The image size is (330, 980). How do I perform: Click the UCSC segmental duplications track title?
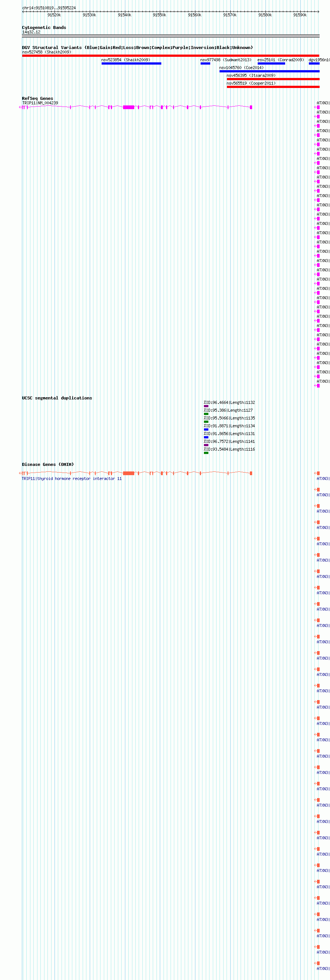(57, 398)
